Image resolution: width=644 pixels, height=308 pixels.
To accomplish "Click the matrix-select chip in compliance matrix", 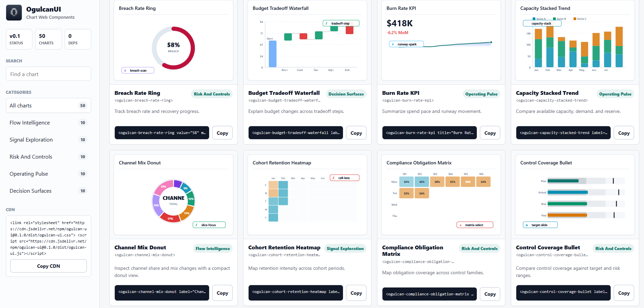I will 475,225.
